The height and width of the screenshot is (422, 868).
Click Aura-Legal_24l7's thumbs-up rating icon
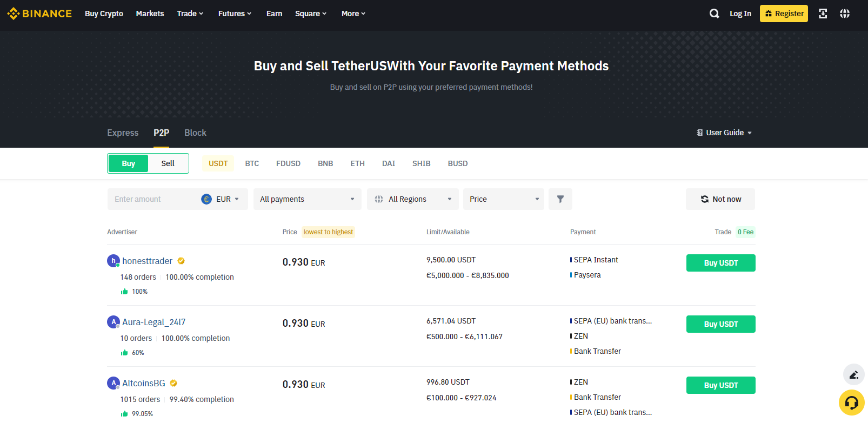[124, 352]
